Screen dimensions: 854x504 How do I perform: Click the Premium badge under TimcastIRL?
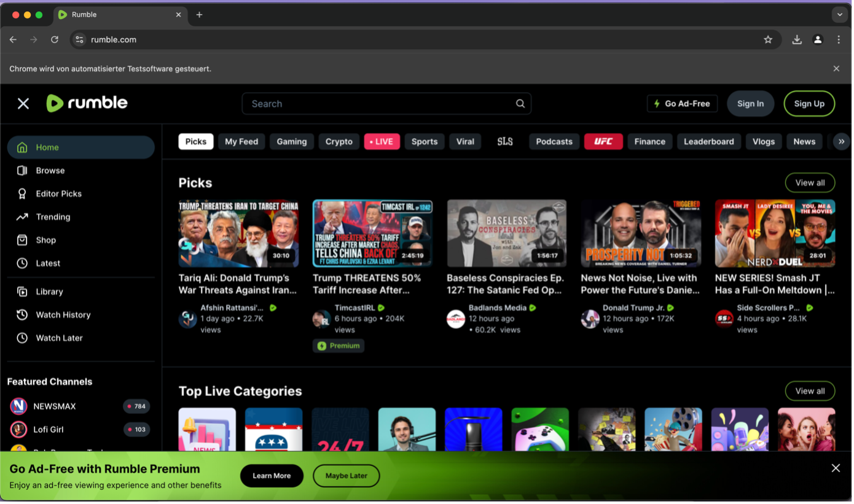click(x=339, y=346)
